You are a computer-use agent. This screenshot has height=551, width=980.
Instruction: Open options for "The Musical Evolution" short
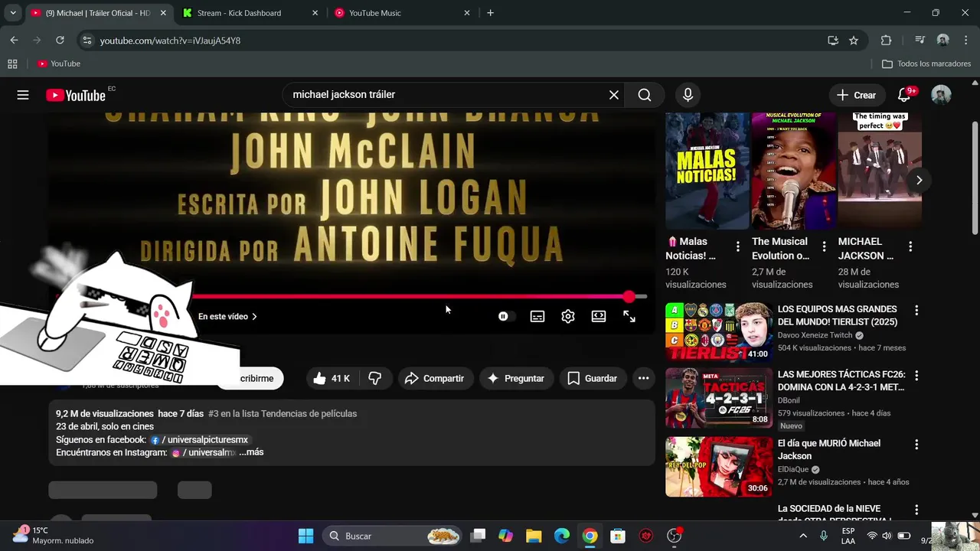click(x=824, y=246)
